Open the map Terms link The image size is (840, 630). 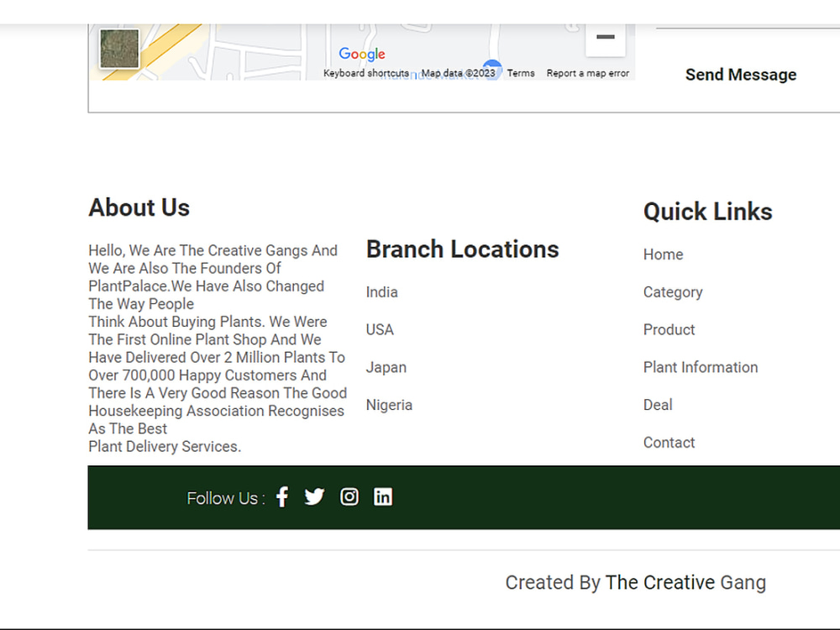pos(521,73)
